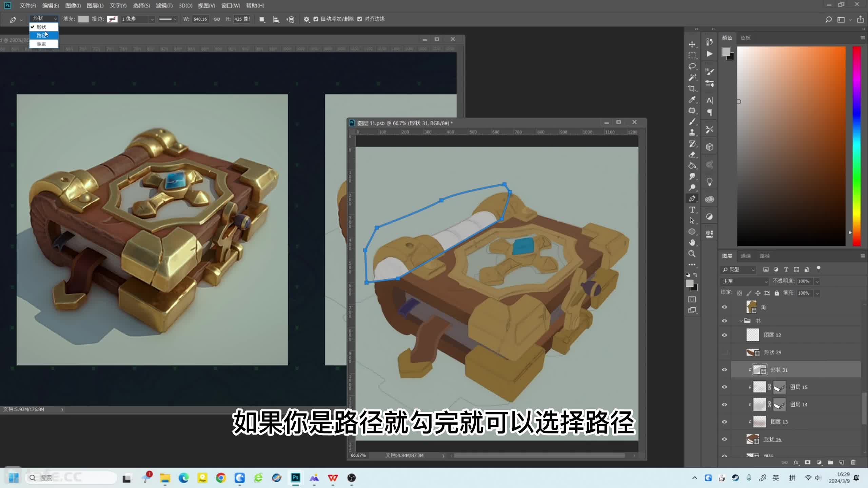
Task: Open the layer filter 类型 dropdown
Action: (738, 270)
